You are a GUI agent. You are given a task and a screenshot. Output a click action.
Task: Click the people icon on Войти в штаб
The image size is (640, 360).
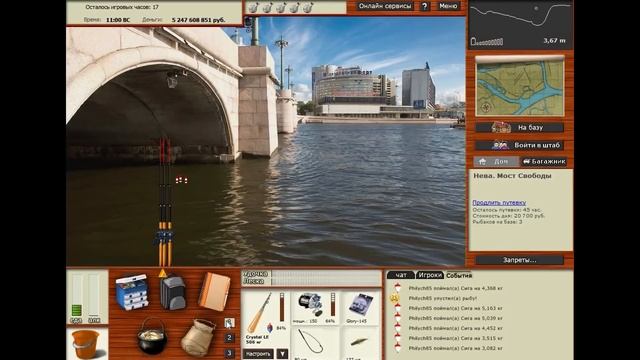[500, 145]
